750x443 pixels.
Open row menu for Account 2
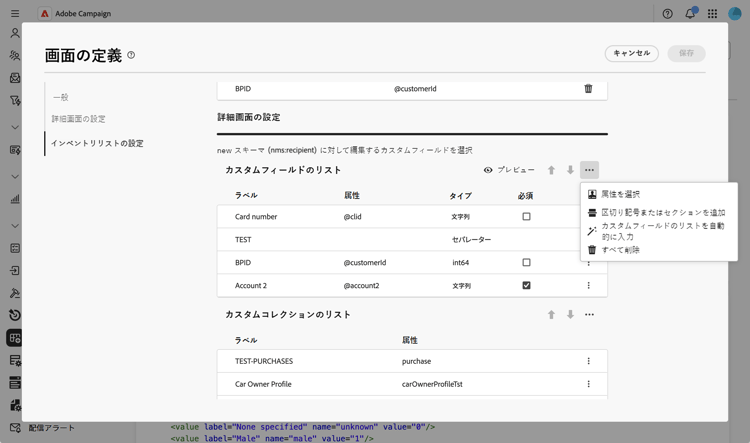coord(588,286)
